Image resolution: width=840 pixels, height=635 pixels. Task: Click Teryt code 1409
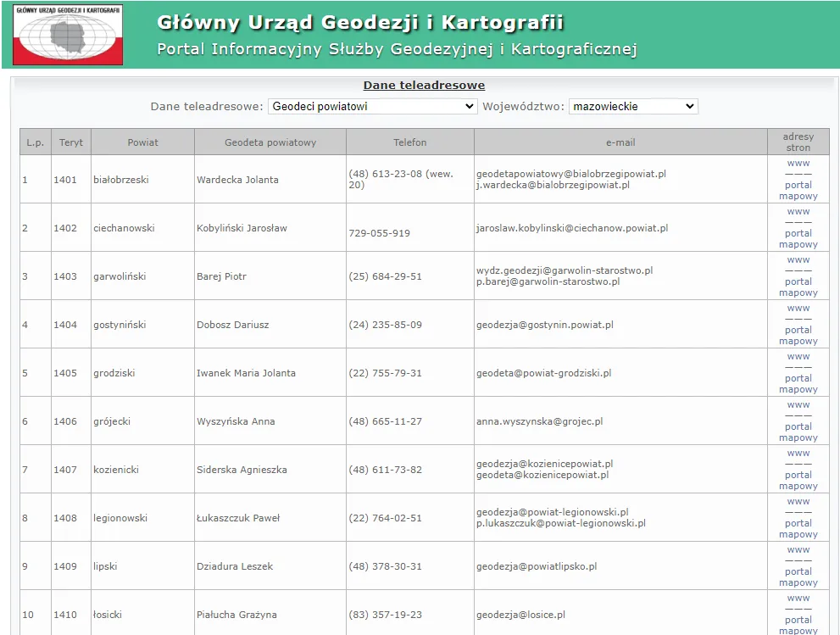(64, 566)
